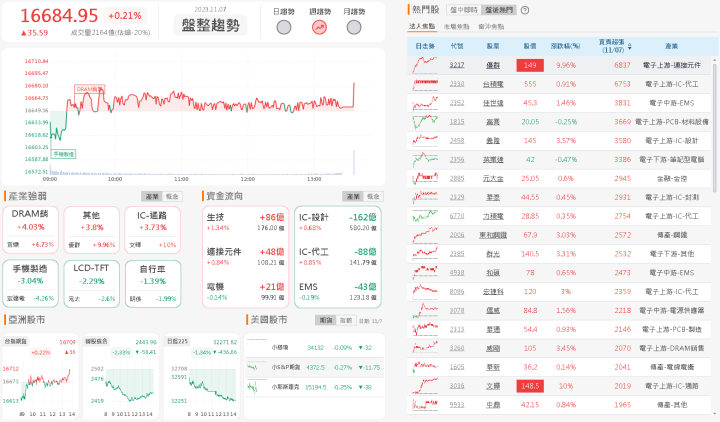Select the 月趨勢 monthly trend circle indicator
Image resolution: width=720 pixels, height=422 pixels.
pyautogui.click(x=354, y=28)
